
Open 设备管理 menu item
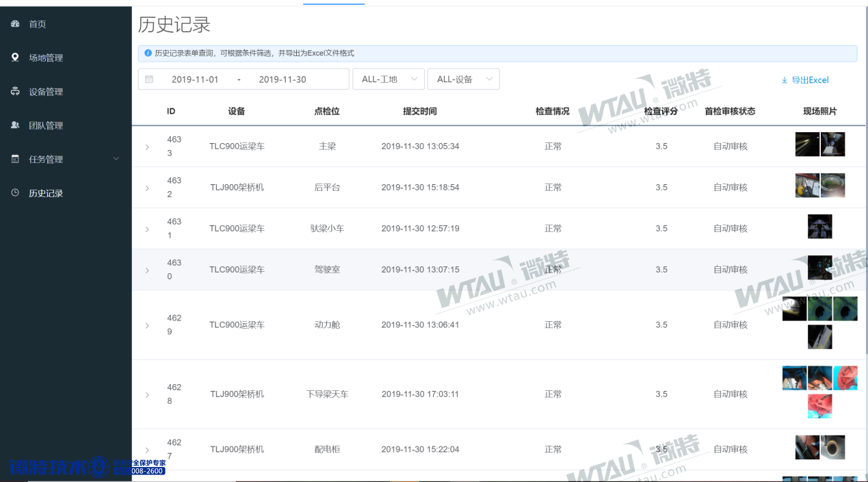point(46,92)
